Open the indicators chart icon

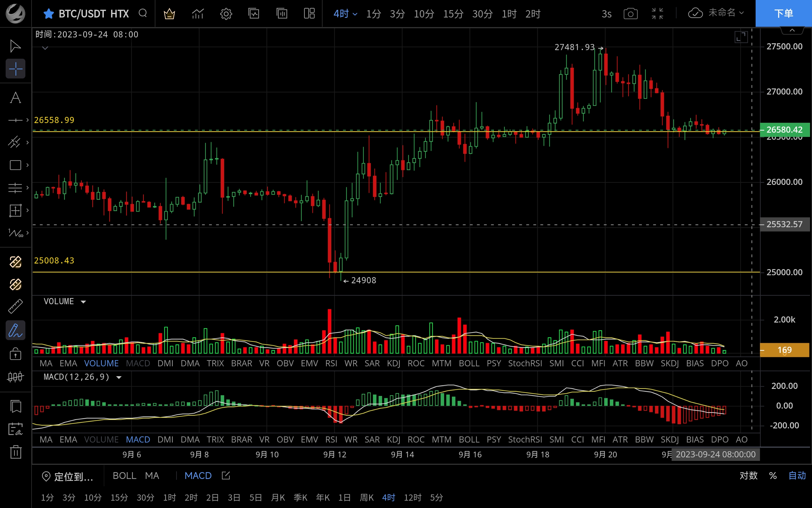point(198,14)
